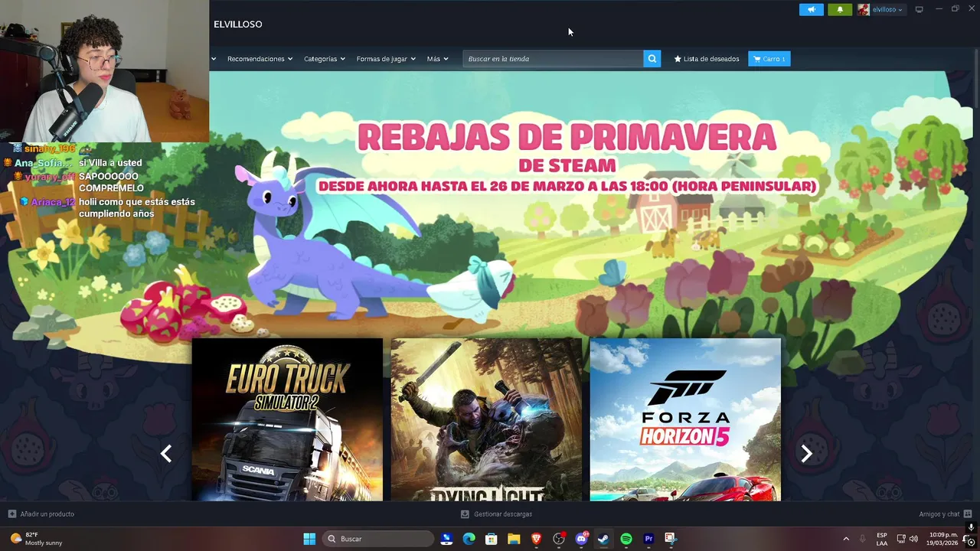Open Microsoft Edge from the taskbar

pyautogui.click(x=469, y=539)
